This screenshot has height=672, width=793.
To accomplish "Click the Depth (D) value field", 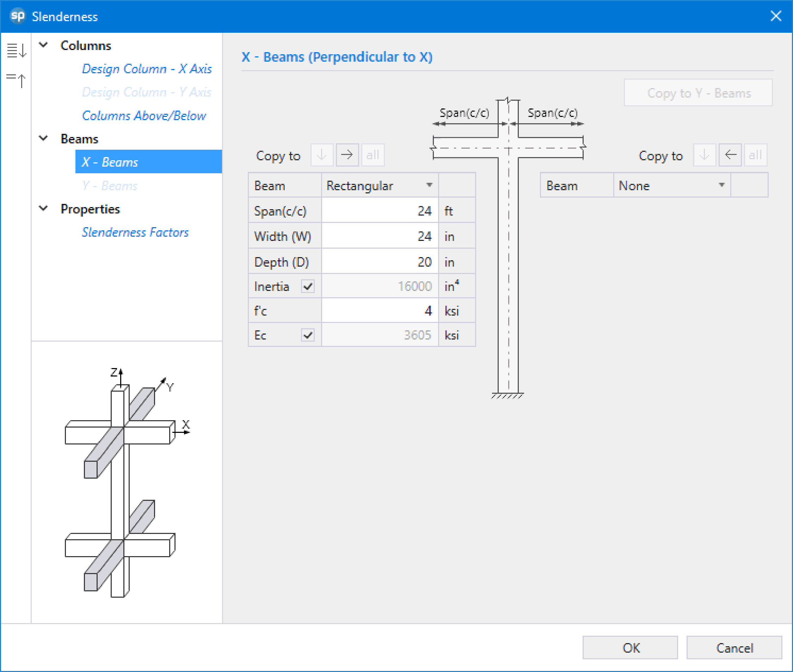I will pyautogui.click(x=380, y=262).
